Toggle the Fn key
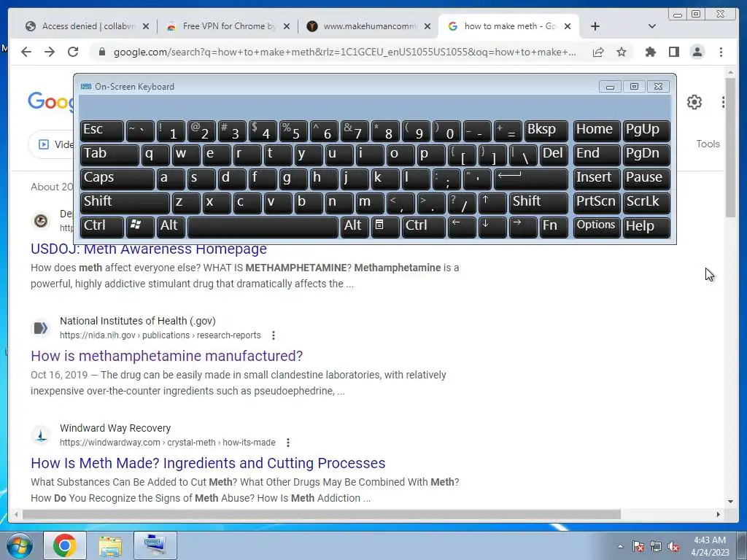This screenshot has height=560, width=747. [x=554, y=227]
